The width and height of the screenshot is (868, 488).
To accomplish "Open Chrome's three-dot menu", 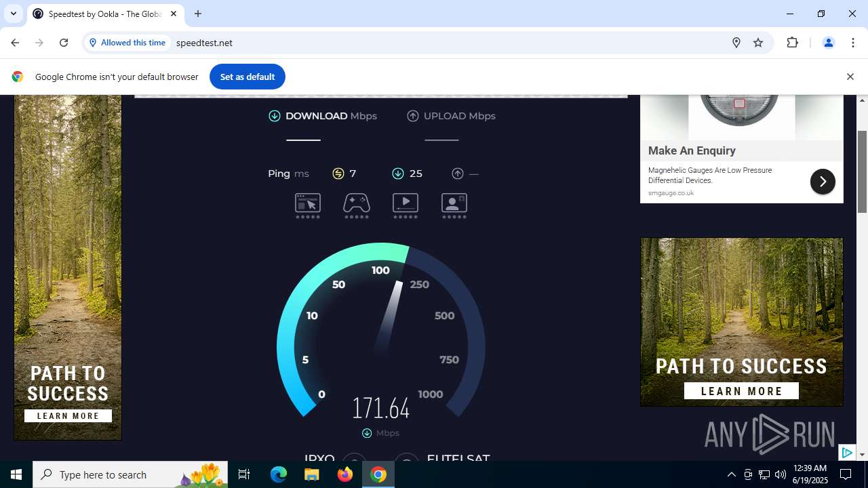I will coord(853,43).
